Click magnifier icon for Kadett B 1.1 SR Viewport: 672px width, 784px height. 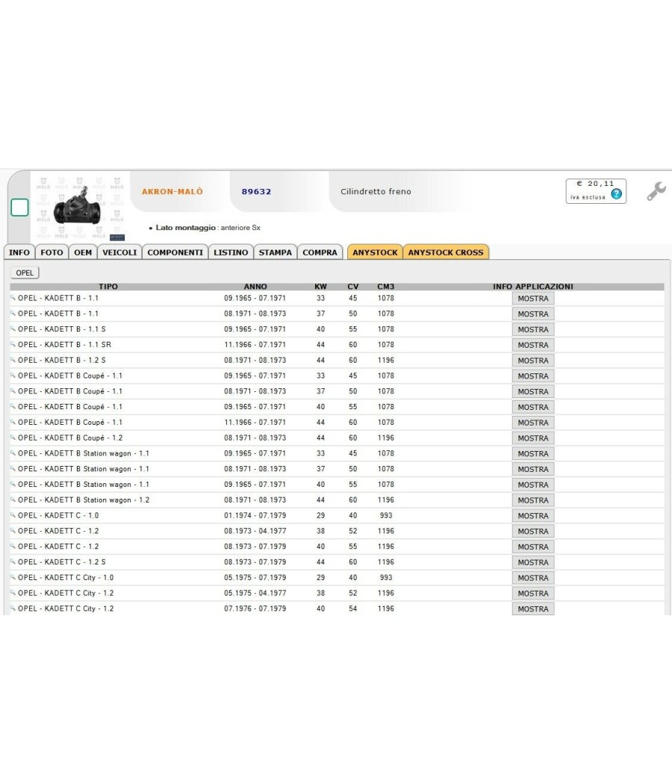(x=13, y=344)
